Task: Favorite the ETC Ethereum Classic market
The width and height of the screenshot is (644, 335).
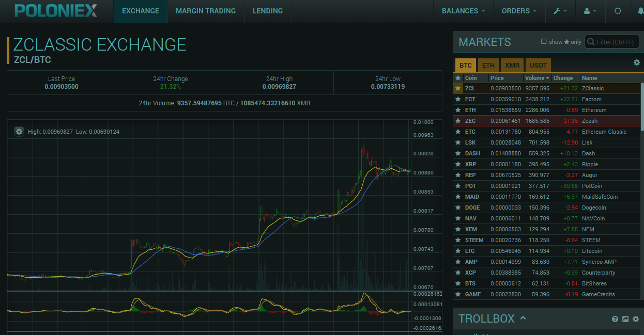Action: pos(457,132)
